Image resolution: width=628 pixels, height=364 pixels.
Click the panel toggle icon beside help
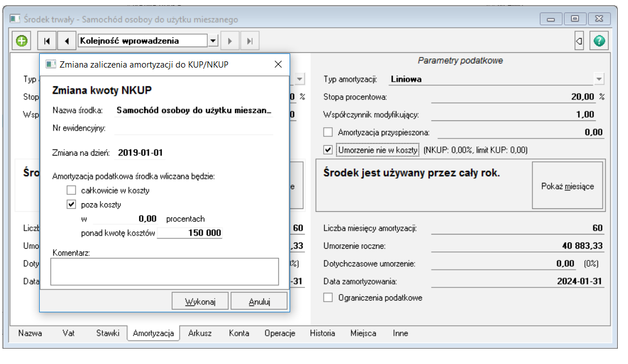click(579, 41)
